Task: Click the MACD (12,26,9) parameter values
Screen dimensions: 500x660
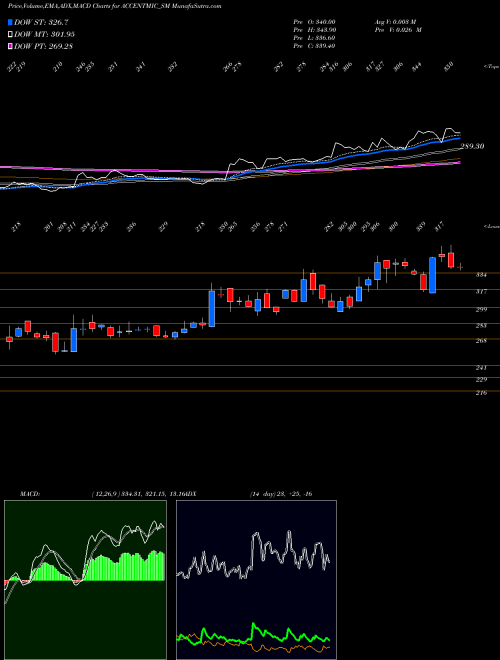Action: tap(137, 494)
